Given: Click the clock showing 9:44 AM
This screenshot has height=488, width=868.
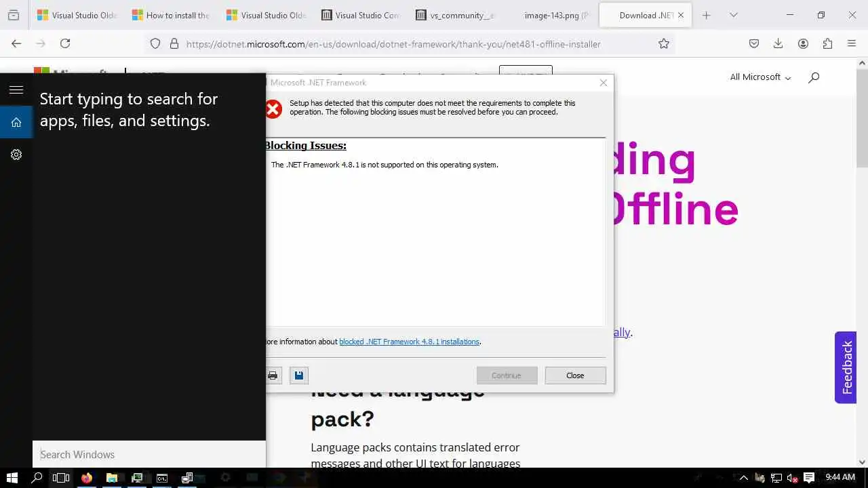Looking at the screenshot, I should 840,478.
